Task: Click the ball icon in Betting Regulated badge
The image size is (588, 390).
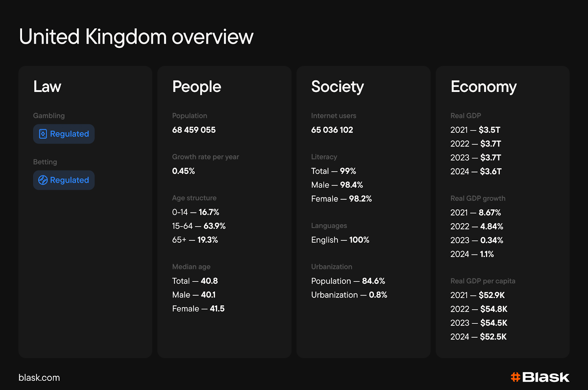Action: pos(43,180)
